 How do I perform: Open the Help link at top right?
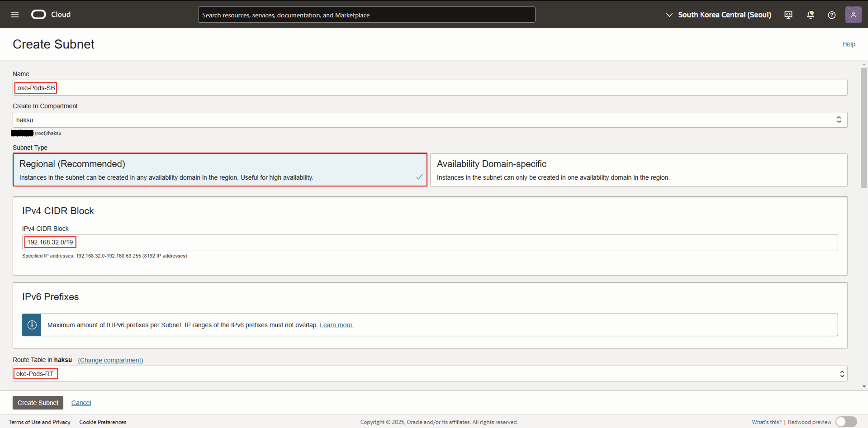coord(848,44)
